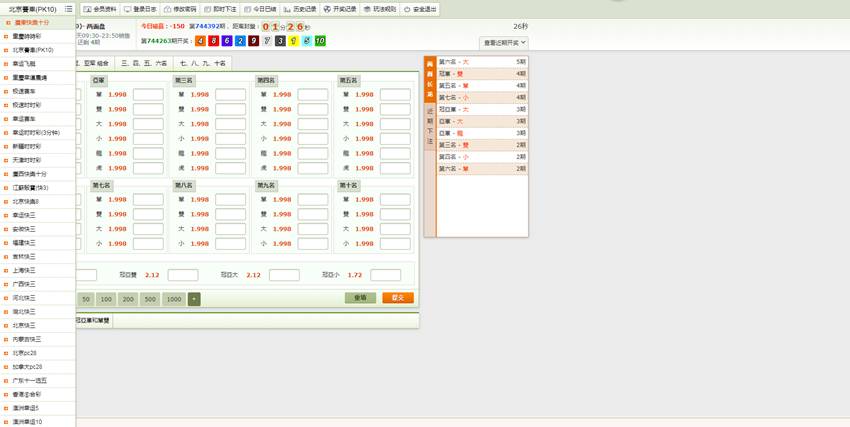Open the 登录日志 login log toolbar icon
The height and width of the screenshot is (427, 850).
127,9
